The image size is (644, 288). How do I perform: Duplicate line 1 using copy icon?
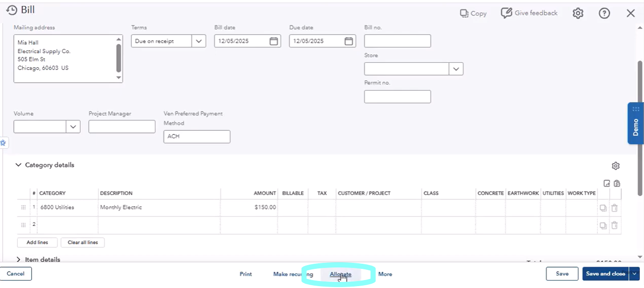(603, 208)
